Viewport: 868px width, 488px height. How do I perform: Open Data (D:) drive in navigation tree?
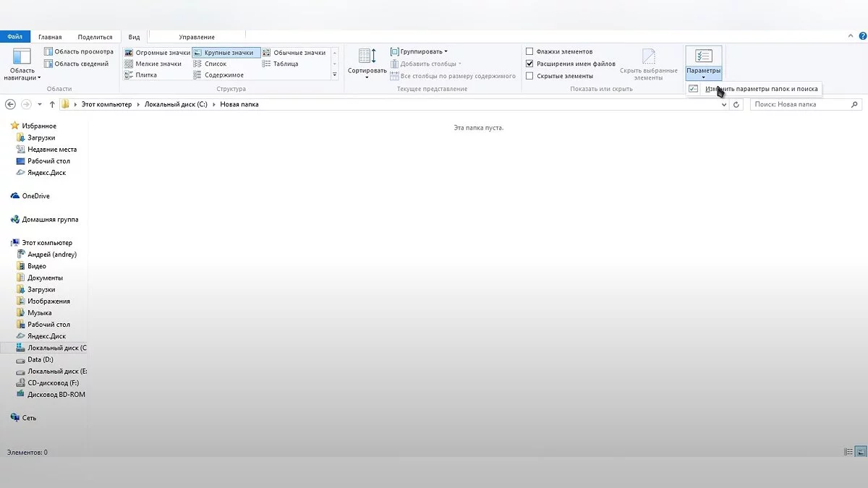pyautogui.click(x=41, y=359)
